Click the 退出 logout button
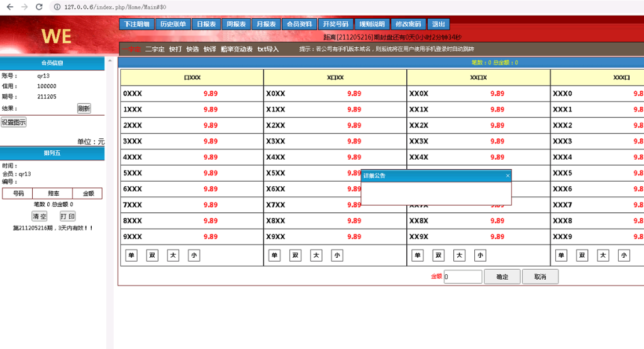The height and width of the screenshot is (349, 644). coord(438,25)
